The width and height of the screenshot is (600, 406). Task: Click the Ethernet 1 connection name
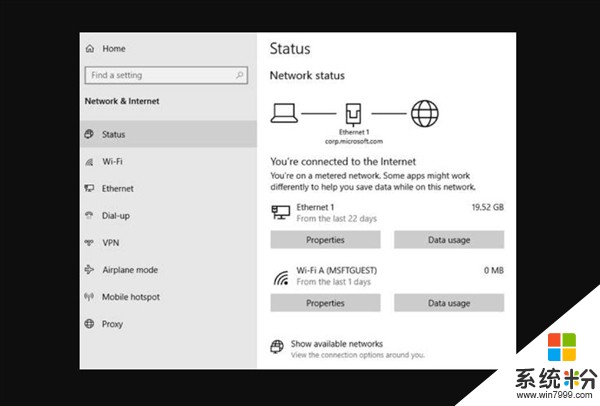[315, 207]
